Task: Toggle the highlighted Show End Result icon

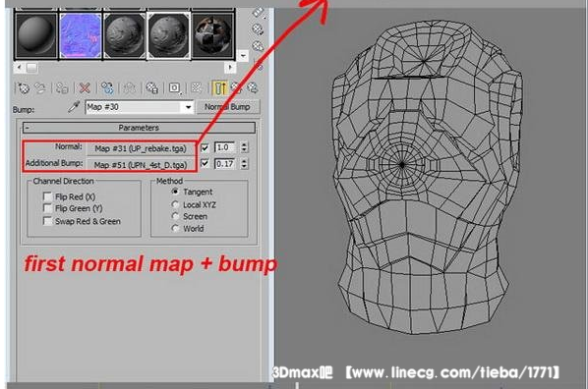Action: pos(219,88)
